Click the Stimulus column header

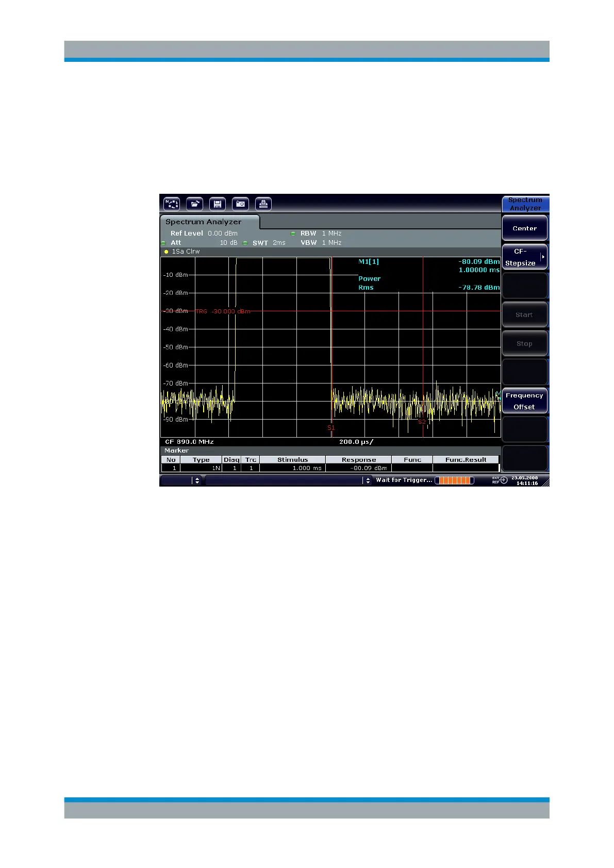(292, 460)
